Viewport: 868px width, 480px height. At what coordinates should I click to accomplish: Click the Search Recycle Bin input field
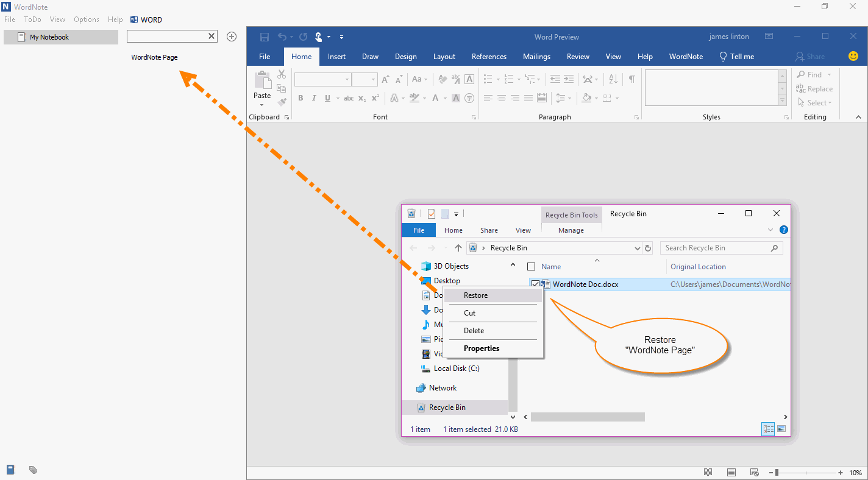pyautogui.click(x=721, y=248)
